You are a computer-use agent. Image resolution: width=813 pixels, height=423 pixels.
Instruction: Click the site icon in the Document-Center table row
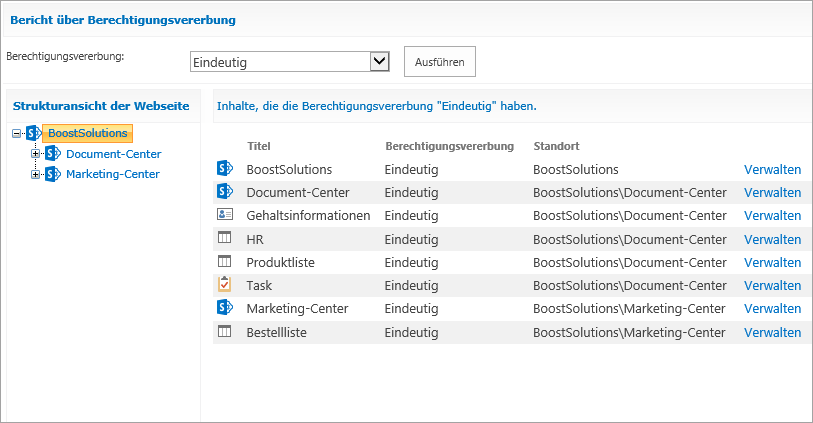tap(225, 191)
